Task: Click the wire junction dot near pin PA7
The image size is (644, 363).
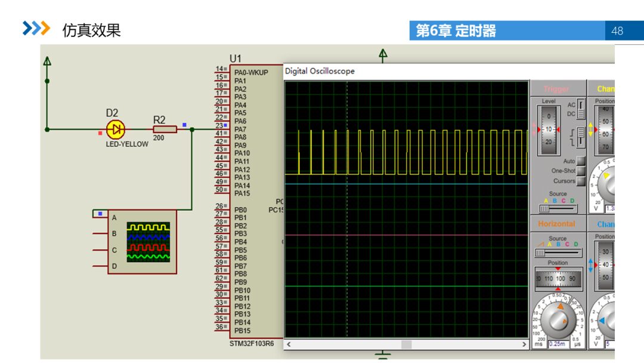Action: 192,130
